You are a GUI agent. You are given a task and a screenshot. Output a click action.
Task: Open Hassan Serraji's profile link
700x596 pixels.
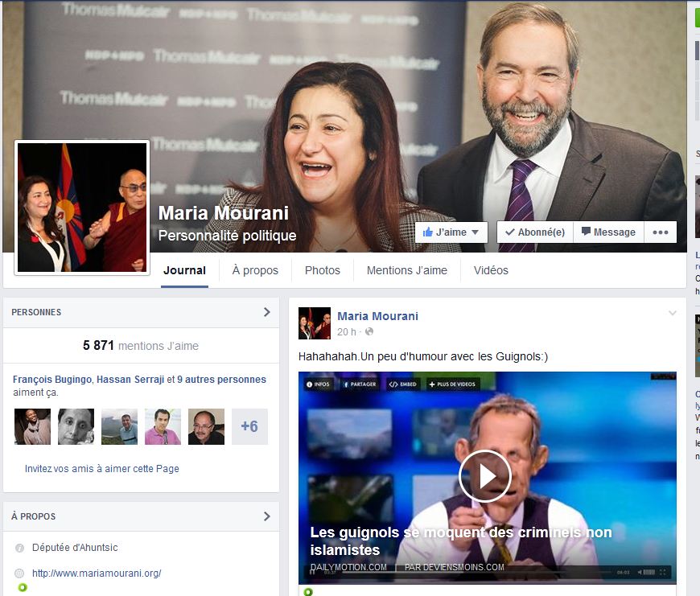point(130,380)
